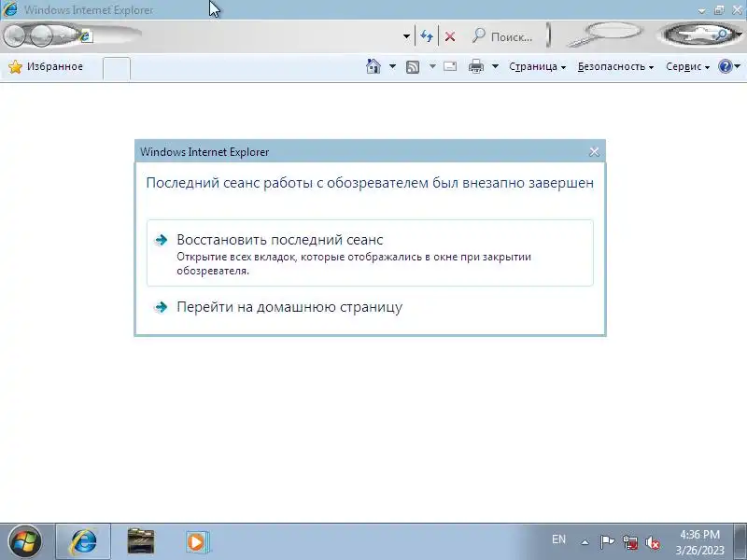Click the Show desktop strip
The image size is (747, 560).
[x=741, y=542]
